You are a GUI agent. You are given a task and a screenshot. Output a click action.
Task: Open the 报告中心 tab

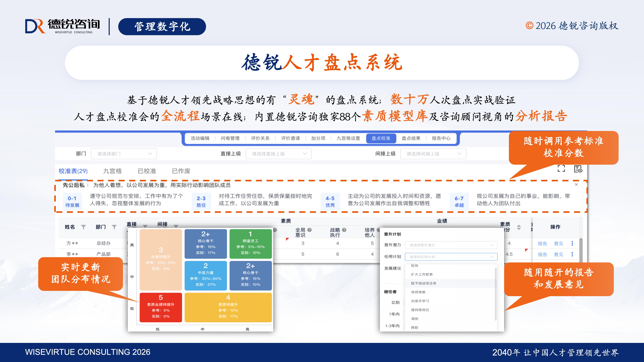[x=441, y=138]
